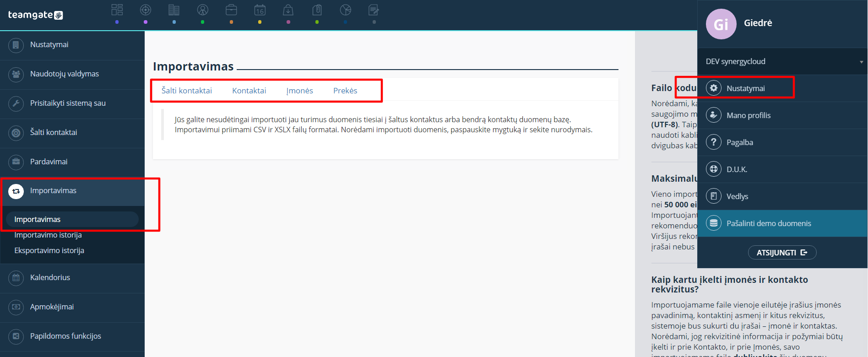Expand Pardavimai section in sidebar
868x357 pixels.
[x=72, y=162]
